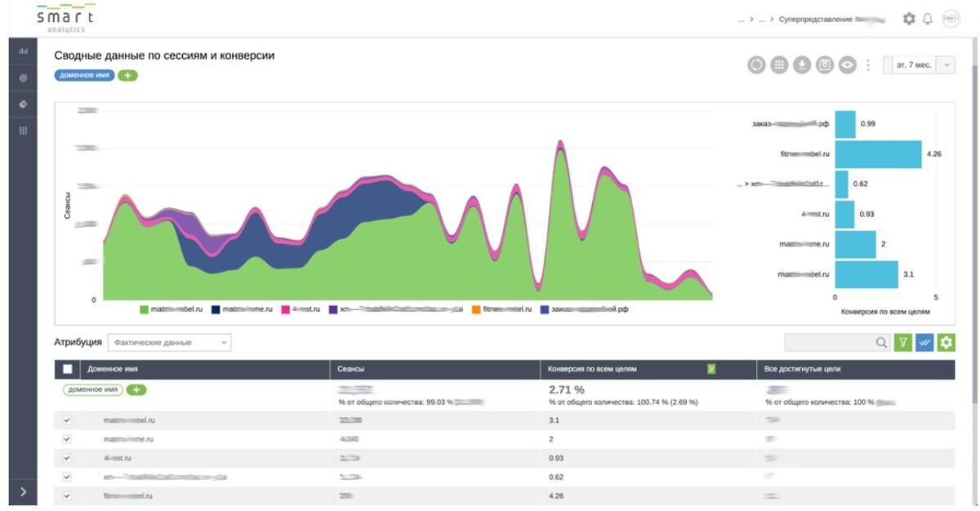The height and width of the screenshot is (511, 980).
Task: Open notifications bell
Action: pyautogui.click(x=928, y=18)
